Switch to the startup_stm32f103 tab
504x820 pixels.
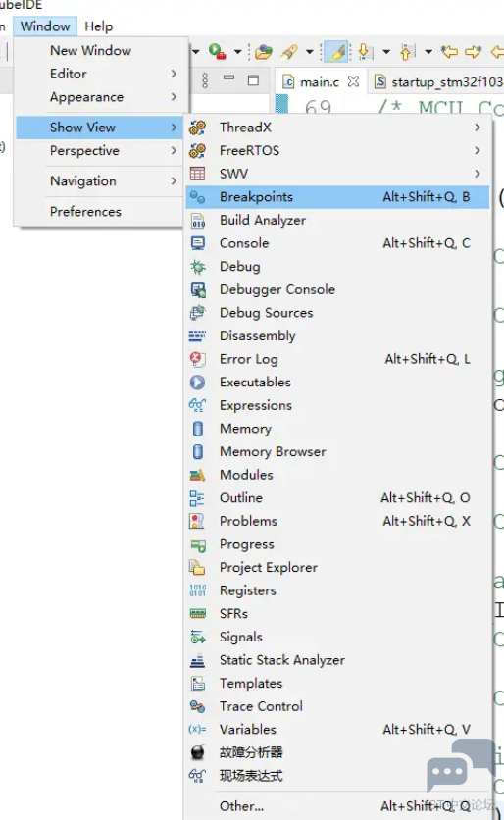pos(438,82)
